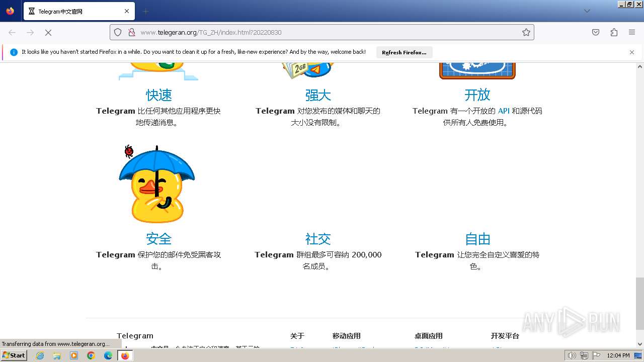
Task: Open tracking protection shield info
Action: 118,32
